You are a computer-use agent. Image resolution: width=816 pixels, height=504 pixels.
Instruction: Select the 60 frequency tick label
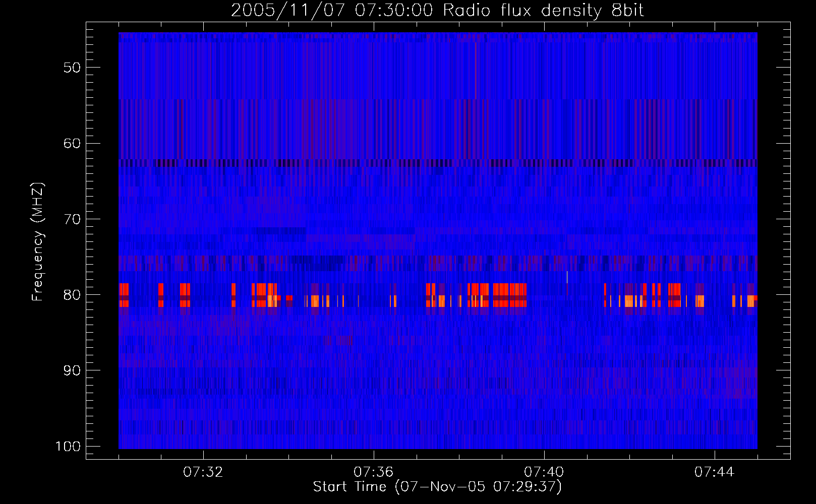click(x=72, y=143)
